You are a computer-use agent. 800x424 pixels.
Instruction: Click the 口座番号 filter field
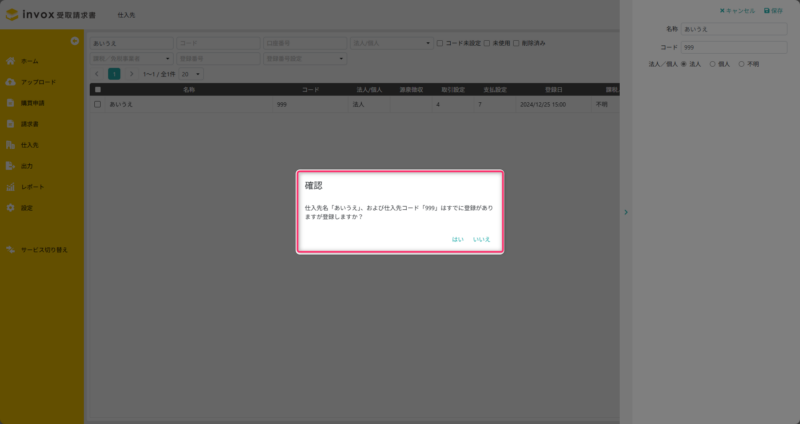pyautogui.click(x=305, y=43)
